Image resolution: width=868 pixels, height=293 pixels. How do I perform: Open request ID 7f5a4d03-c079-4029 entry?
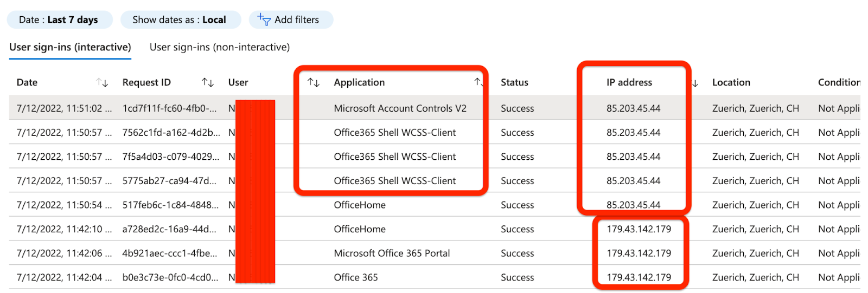tap(171, 157)
